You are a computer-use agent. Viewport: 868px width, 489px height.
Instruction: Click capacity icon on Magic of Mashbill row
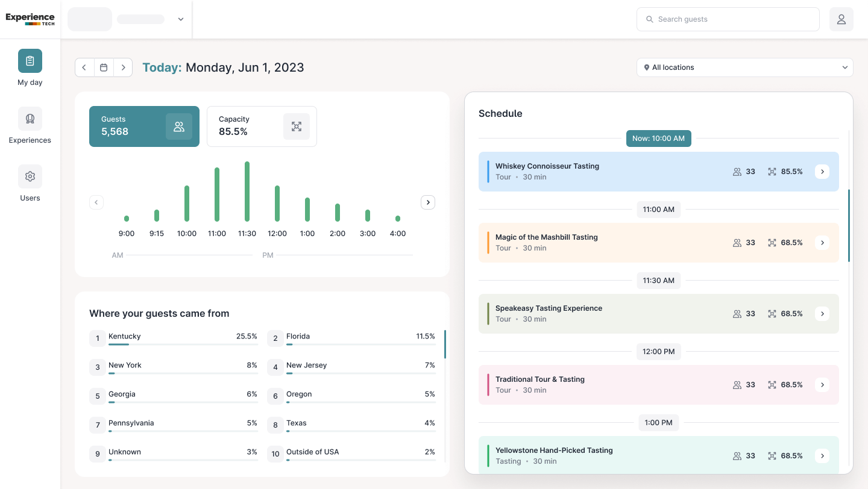(772, 243)
